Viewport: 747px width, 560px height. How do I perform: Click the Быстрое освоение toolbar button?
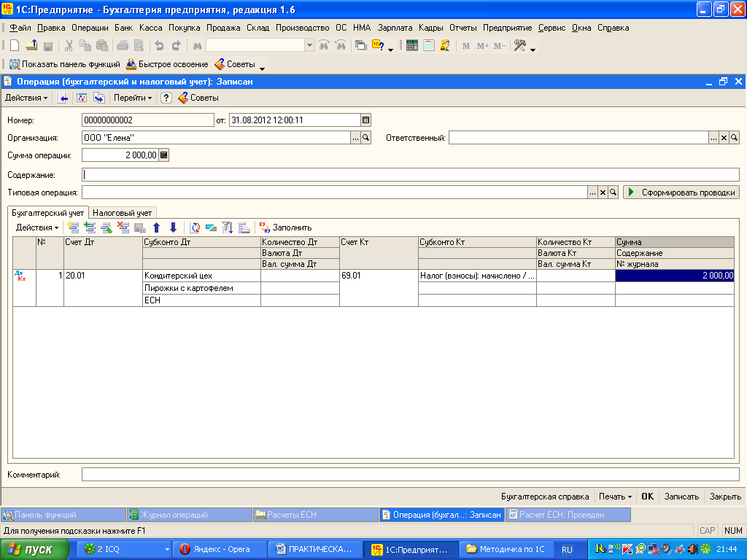click(167, 64)
